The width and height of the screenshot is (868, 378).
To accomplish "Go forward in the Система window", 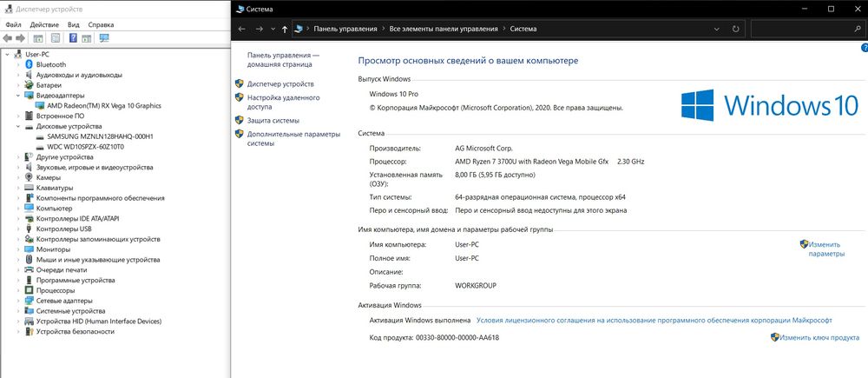I will (x=259, y=29).
